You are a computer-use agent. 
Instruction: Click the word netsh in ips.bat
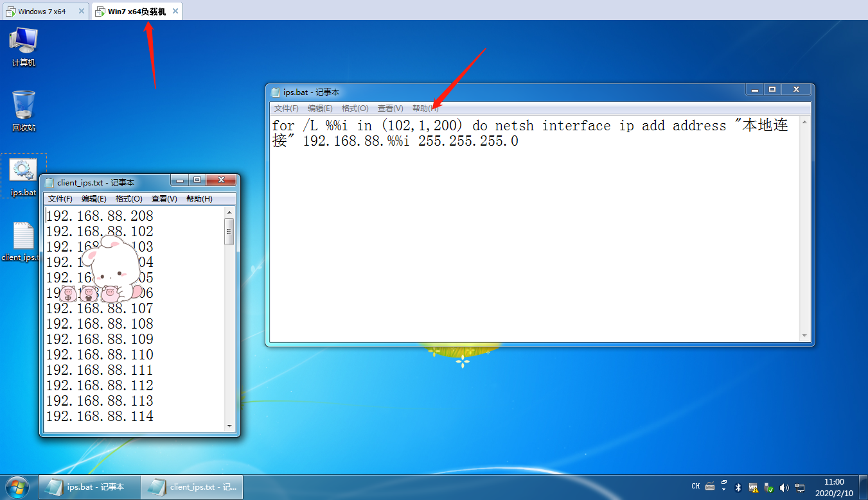tap(514, 126)
